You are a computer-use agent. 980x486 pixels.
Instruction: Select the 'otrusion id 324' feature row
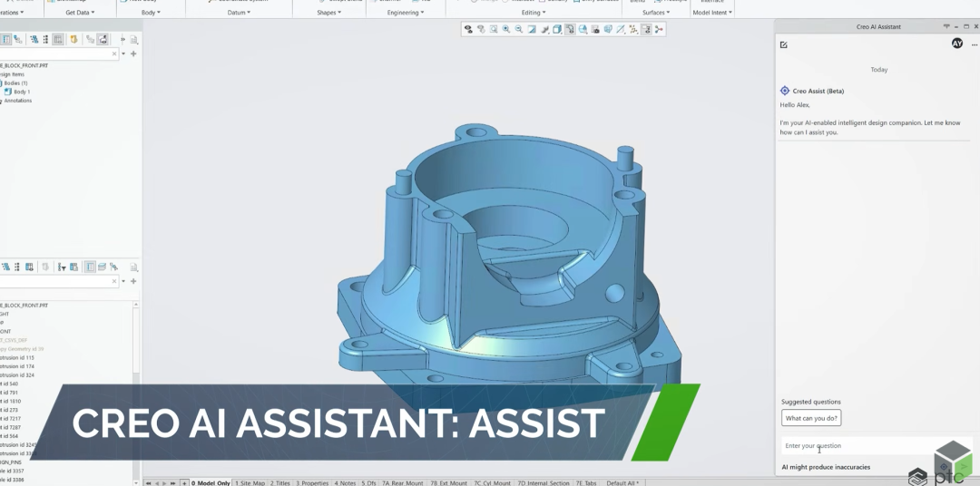pos(17,375)
